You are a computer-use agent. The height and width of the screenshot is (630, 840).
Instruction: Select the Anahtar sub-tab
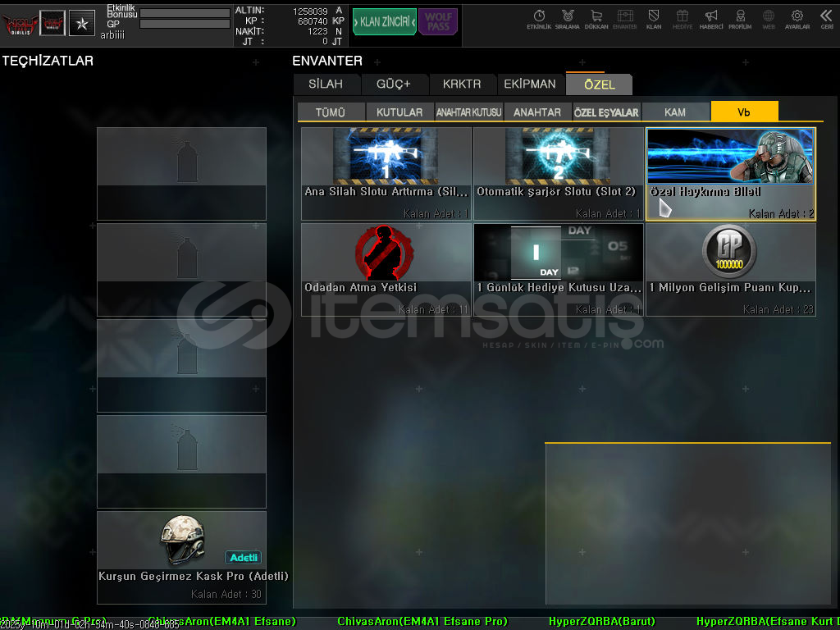[x=537, y=112]
